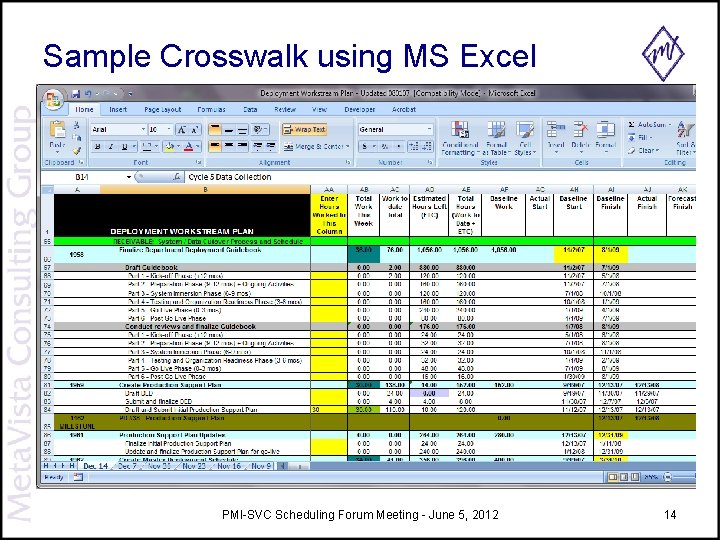720x540 pixels.
Task: Click the Name Box cell reference field
Action: tap(83, 177)
